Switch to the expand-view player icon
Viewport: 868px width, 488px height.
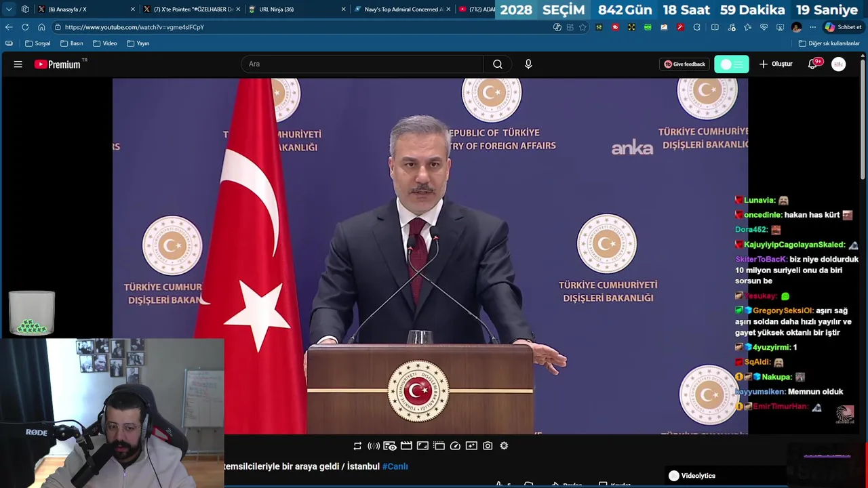[422, 446]
